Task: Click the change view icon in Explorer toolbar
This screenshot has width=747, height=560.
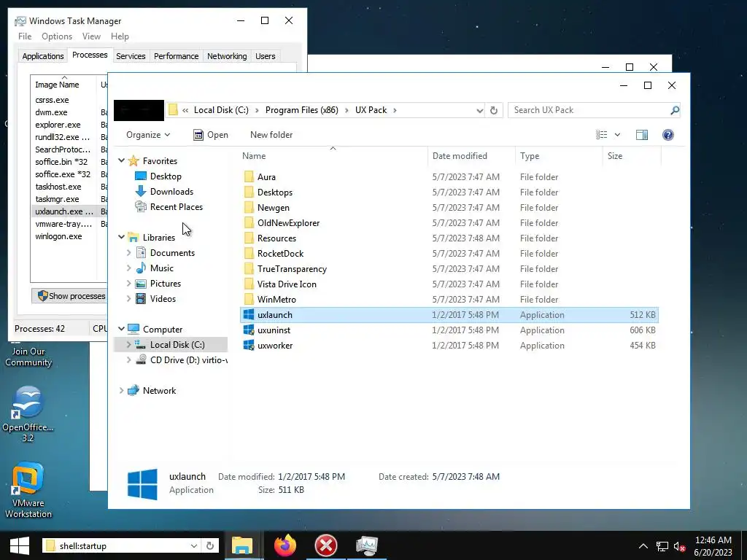Action: click(602, 135)
